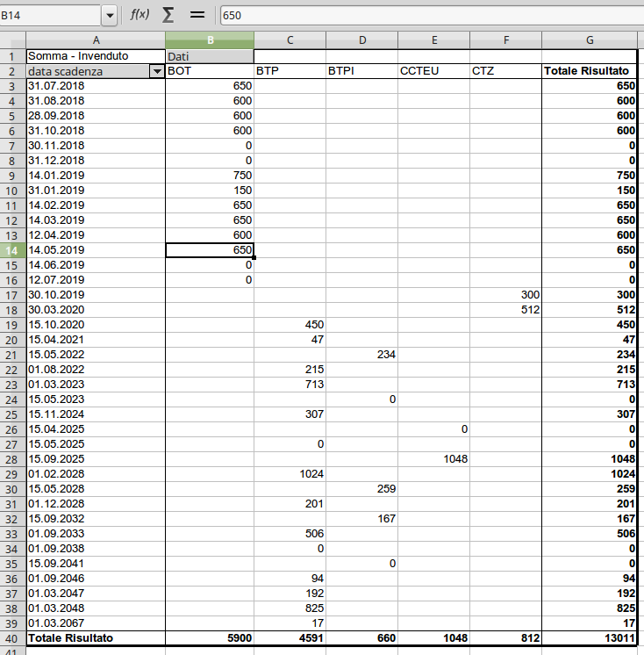The height and width of the screenshot is (655, 644).
Task: Click the Sum sigma icon
Action: pos(168,15)
